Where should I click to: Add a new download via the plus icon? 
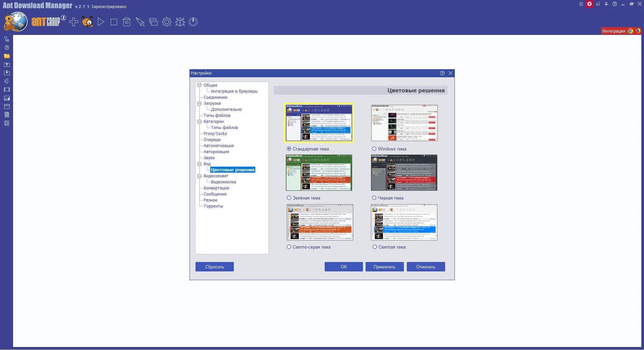pos(74,22)
